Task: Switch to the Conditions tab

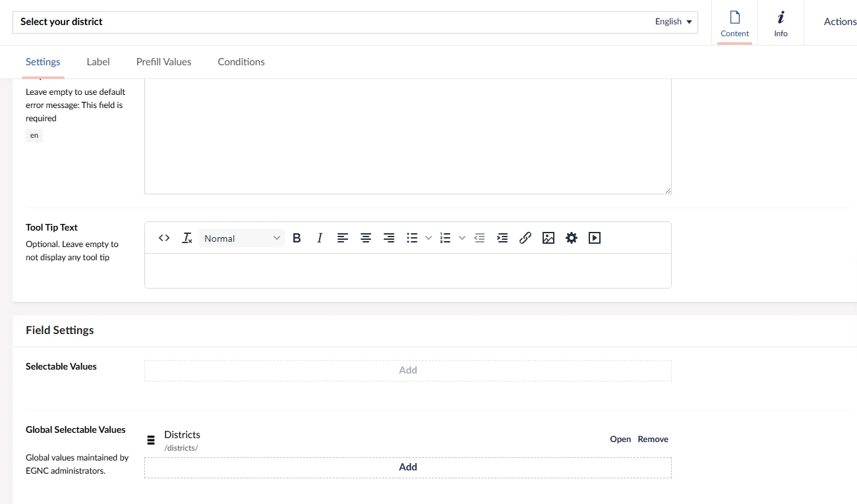Action: pyautogui.click(x=241, y=62)
